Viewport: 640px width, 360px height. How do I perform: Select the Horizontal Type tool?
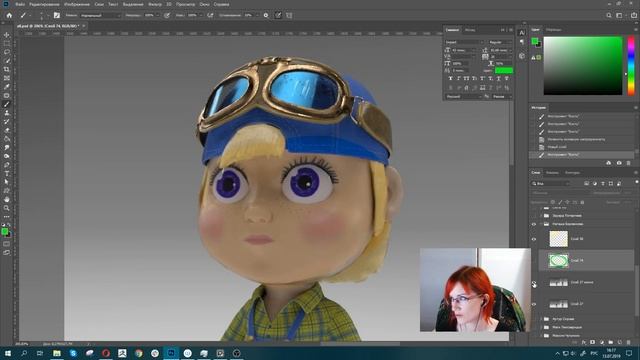pyautogui.click(x=7, y=173)
